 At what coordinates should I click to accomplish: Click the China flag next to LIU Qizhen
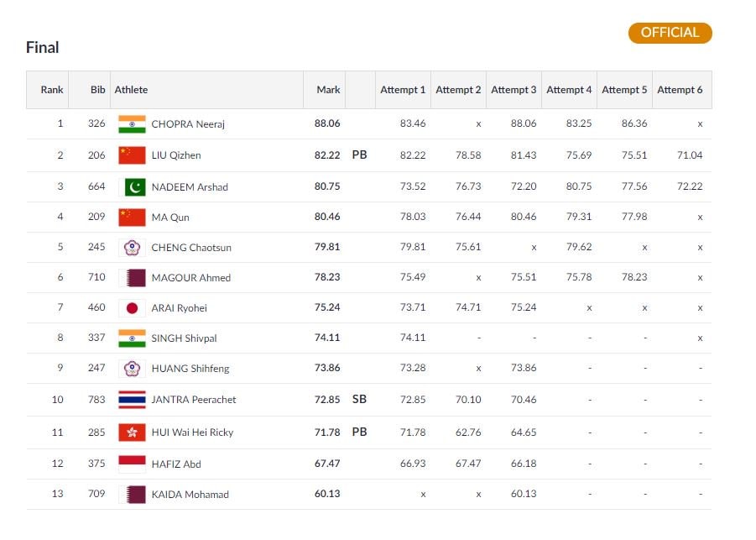point(132,155)
